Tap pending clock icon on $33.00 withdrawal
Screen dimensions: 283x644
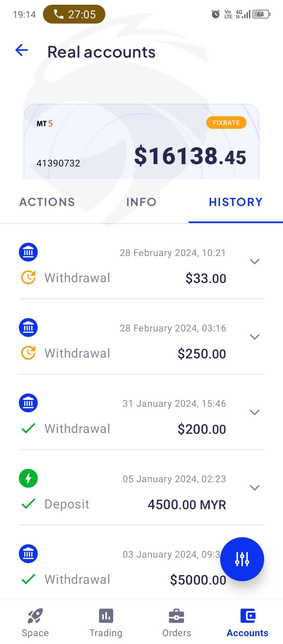coord(28,277)
